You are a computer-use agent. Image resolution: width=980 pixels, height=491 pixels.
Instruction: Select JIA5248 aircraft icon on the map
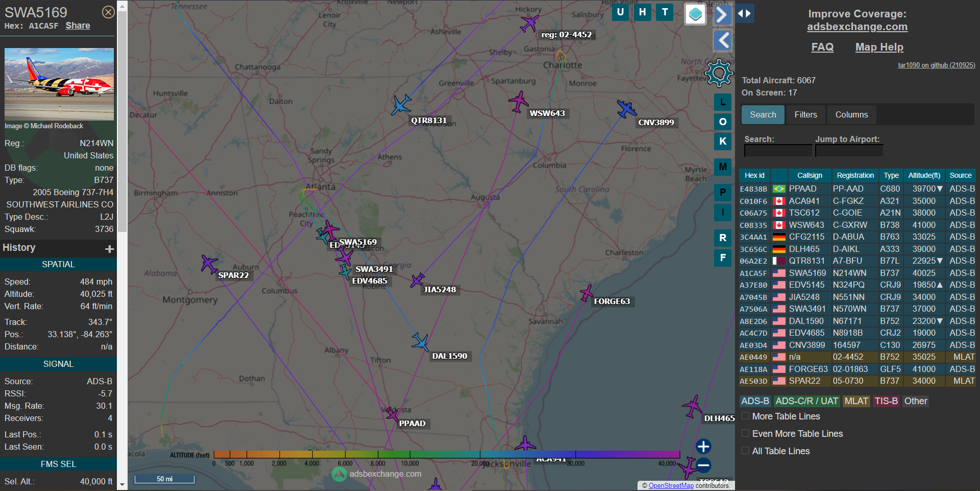[x=418, y=280]
